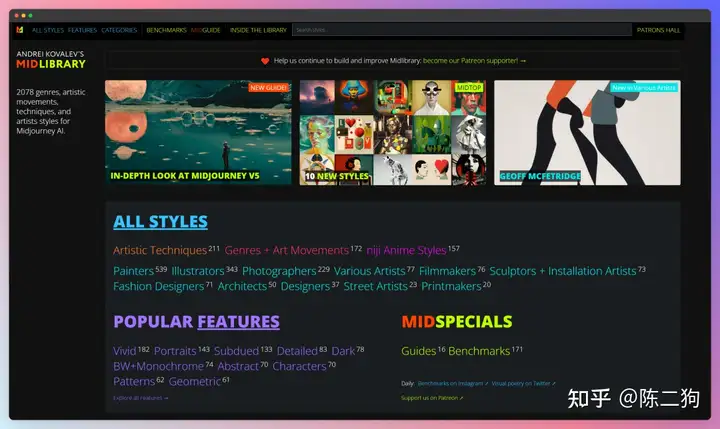Screen dimensions: 720x429
Task: Open Fashion Designers category
Action: pyautogui.click(x=158, y=286)
